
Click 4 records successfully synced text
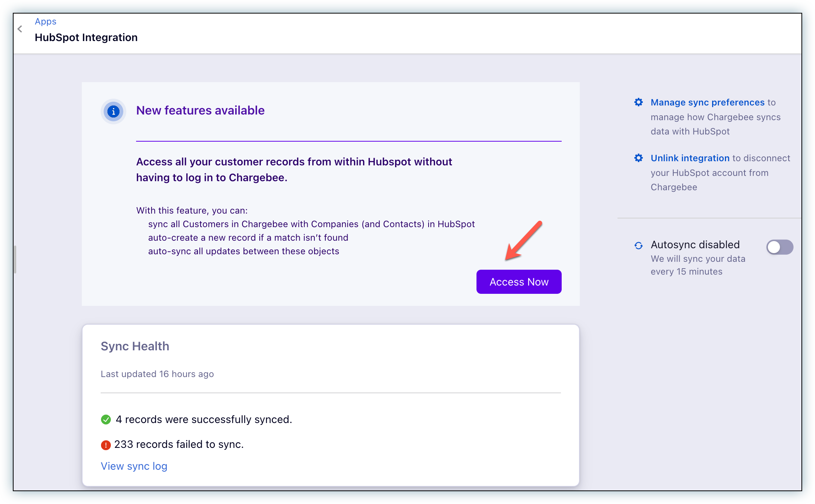204,419
